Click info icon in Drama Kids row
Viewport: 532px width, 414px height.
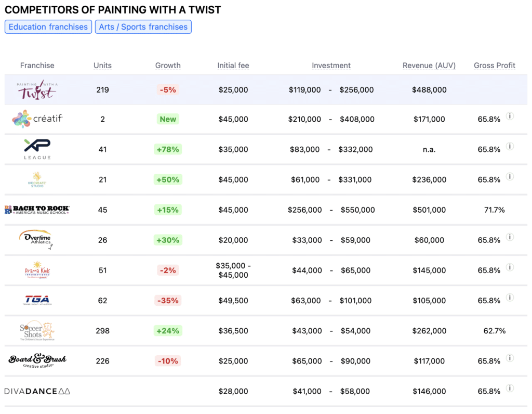[x=510, y=267]
